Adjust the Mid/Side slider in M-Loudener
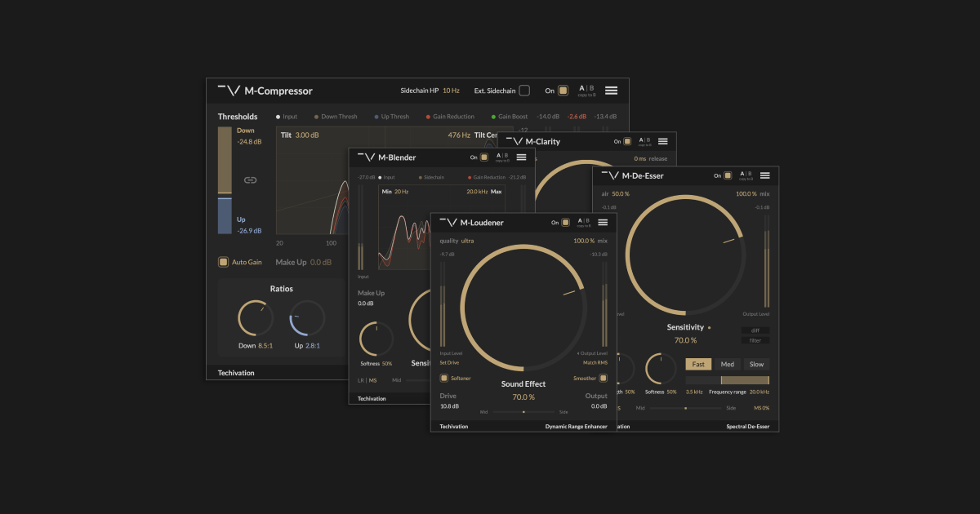The image size is (980, 514). point(523,412)
